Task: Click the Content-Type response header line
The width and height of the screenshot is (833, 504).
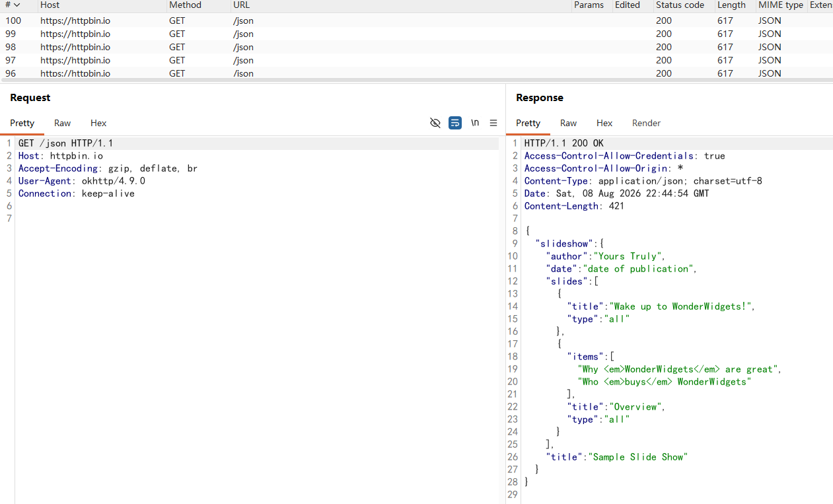Action: coord(643,181)
